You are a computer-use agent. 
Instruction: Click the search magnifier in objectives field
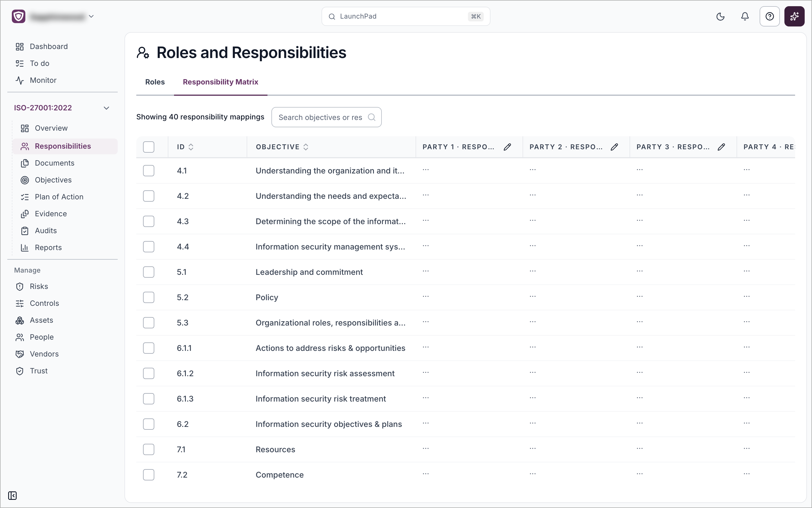point(372,117)
